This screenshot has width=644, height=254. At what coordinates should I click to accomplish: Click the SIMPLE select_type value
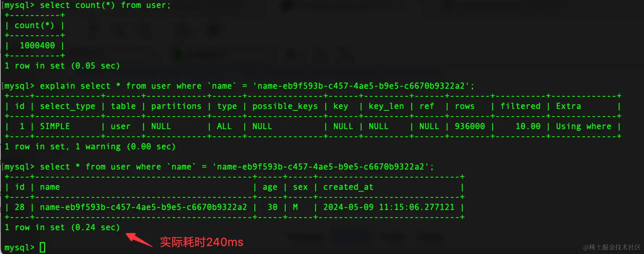tap(55, 126)
